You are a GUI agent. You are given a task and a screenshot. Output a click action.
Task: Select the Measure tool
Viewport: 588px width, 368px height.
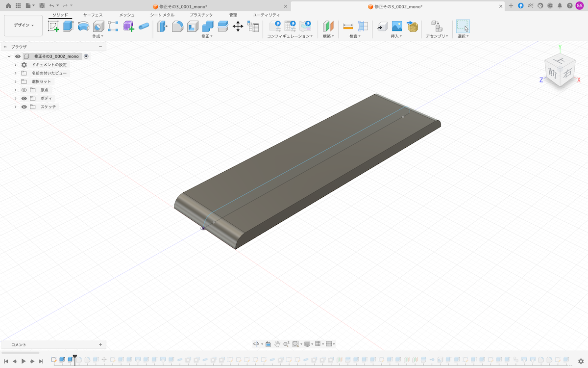click(348, 26)
